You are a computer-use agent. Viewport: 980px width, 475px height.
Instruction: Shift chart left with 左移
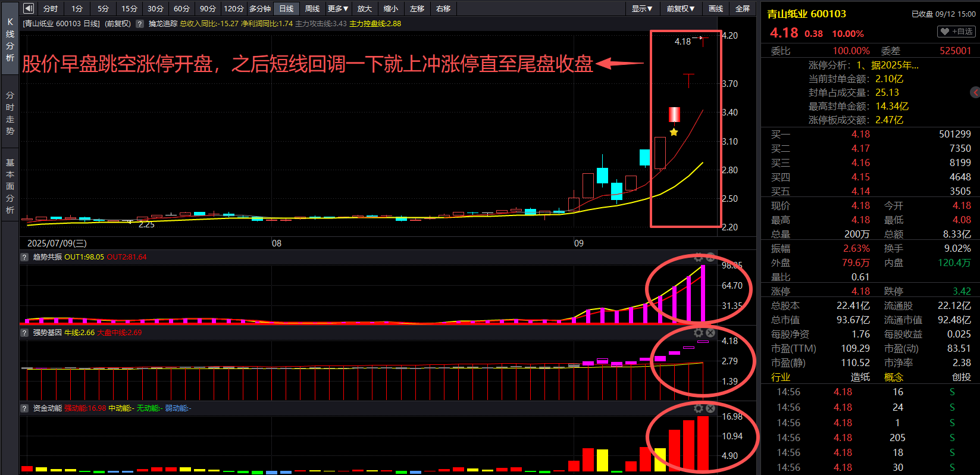click(417, 8)
